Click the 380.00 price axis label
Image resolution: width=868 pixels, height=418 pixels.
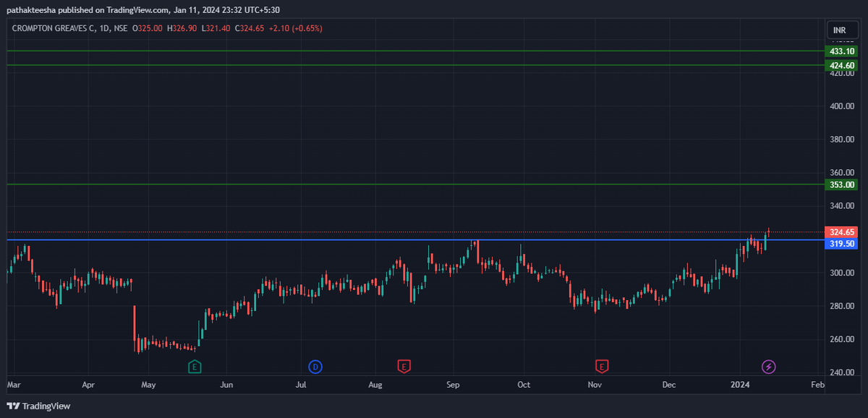coord(842,139)
